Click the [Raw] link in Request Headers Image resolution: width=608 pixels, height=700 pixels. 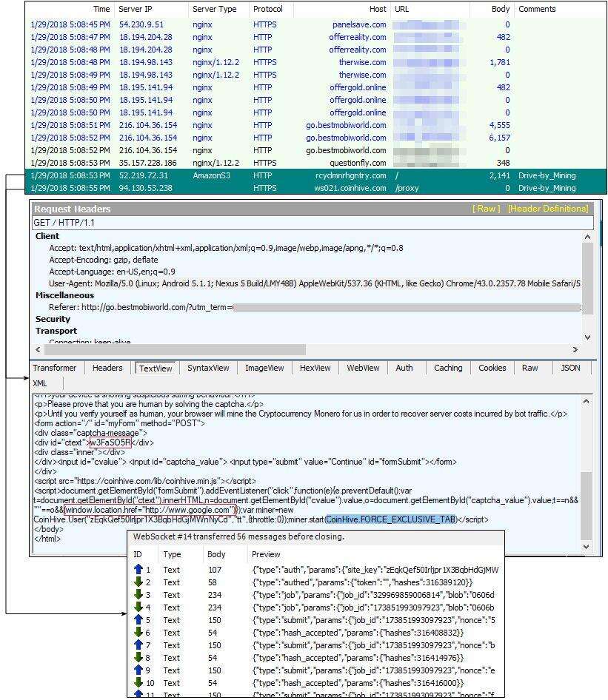[x=486, y=209]
